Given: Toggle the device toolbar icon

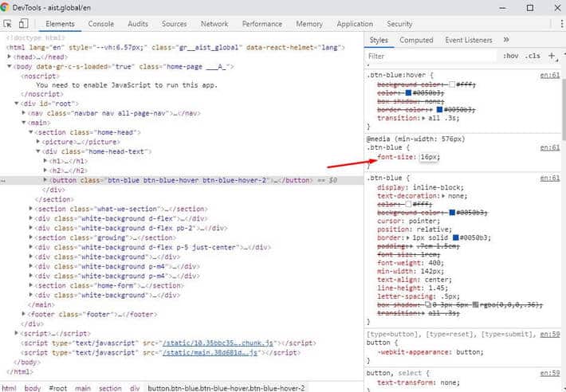Looking at the screenshot, I should 23,24.
